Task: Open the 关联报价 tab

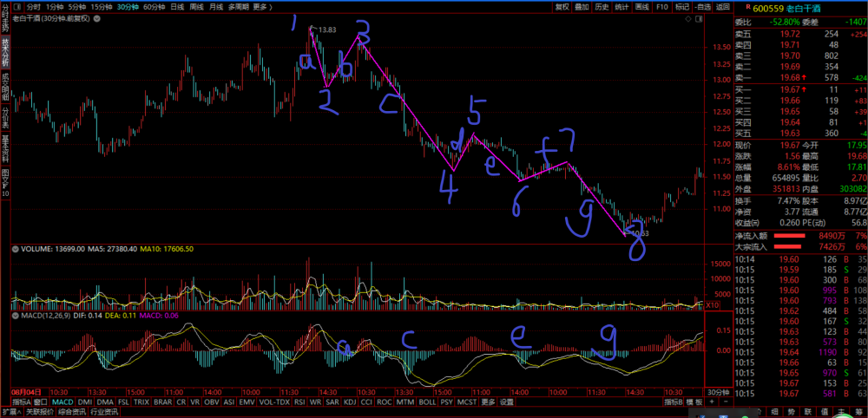Action: point(40,412)
